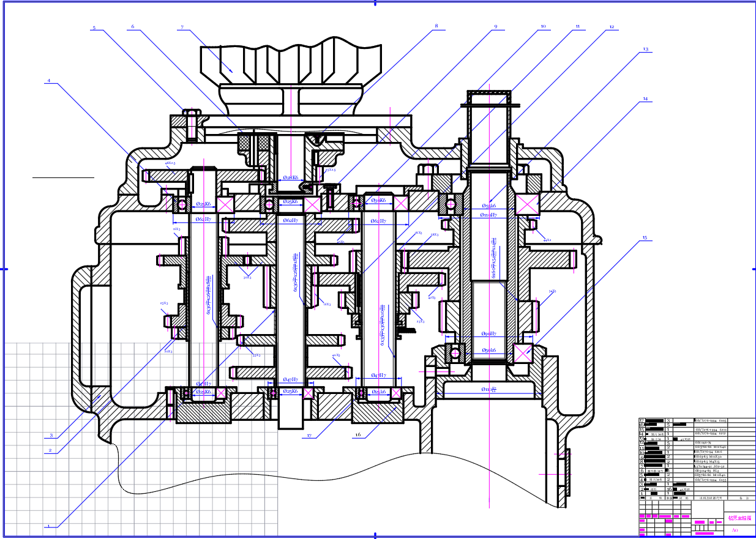The height and width of the screenshot is (539, 756).
Task: Click the Ø30K6 shaft dimension
Action: coord(377,201)
